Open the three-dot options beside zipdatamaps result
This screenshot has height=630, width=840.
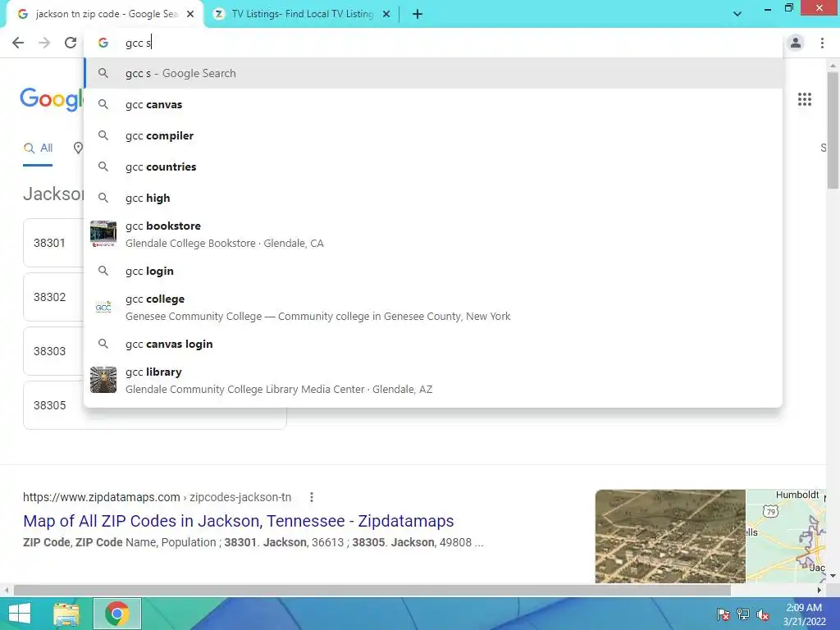[x=311, y=497]
